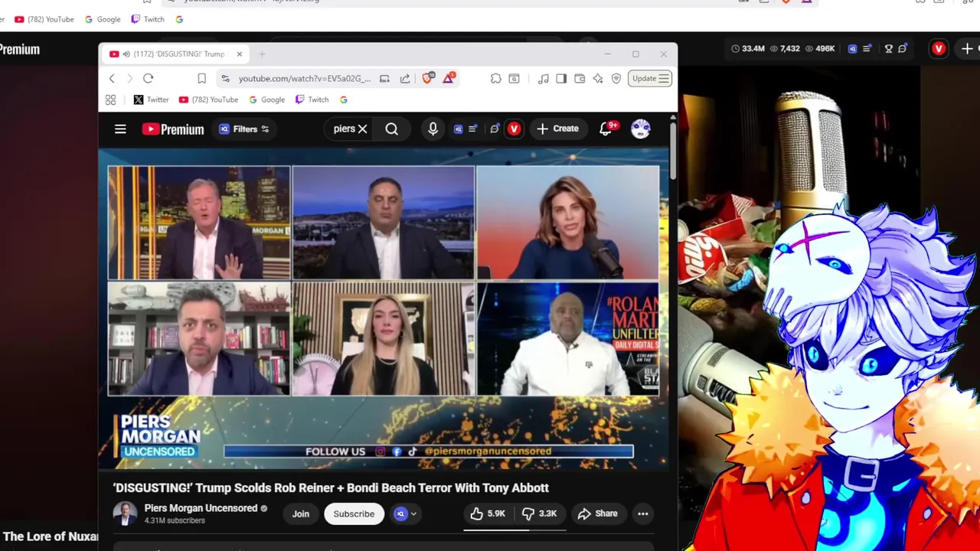Run the YouTube search magnifier button
980x551 pixels.
pos(392,129)
